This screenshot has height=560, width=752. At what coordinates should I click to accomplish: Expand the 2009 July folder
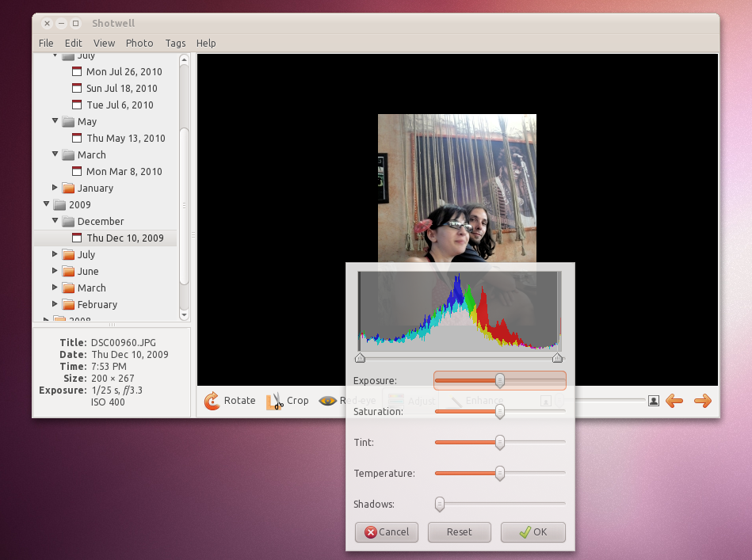55,254
